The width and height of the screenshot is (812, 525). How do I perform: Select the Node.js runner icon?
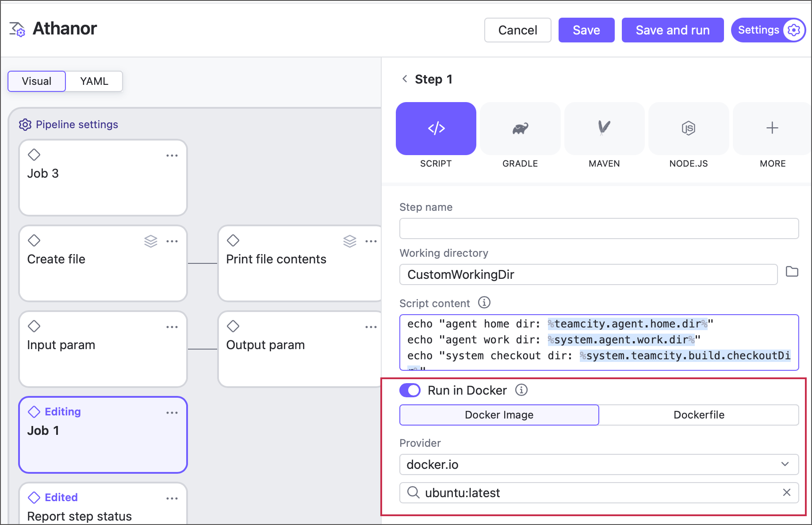tap(688, 129)
